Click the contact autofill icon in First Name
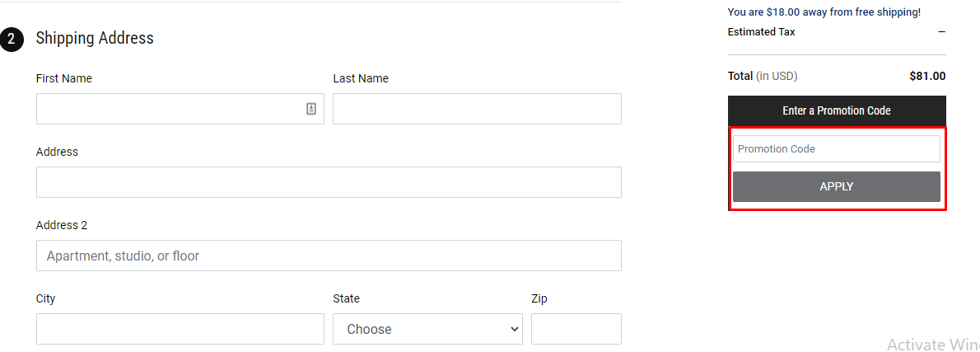 click(311, 109)
